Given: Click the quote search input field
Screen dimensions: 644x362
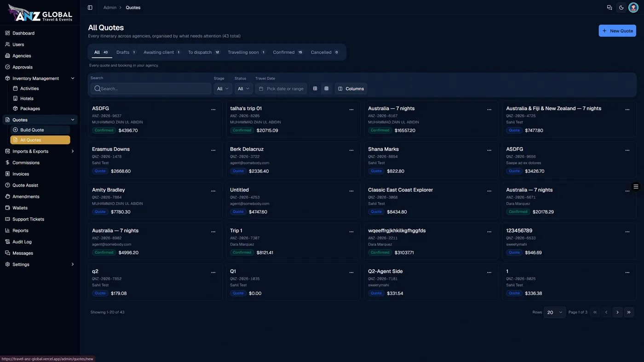Looking at the screenshot, I should click(151, 89).
